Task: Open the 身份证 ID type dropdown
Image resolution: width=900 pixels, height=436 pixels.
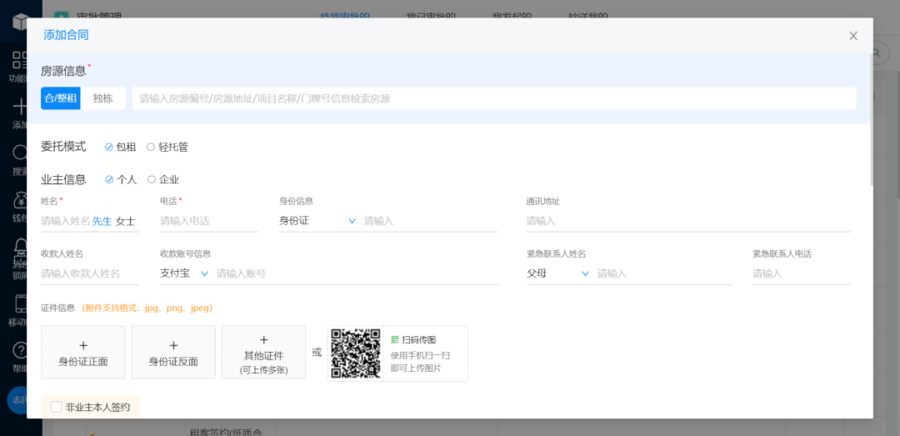Action: (x=317, y=221)
